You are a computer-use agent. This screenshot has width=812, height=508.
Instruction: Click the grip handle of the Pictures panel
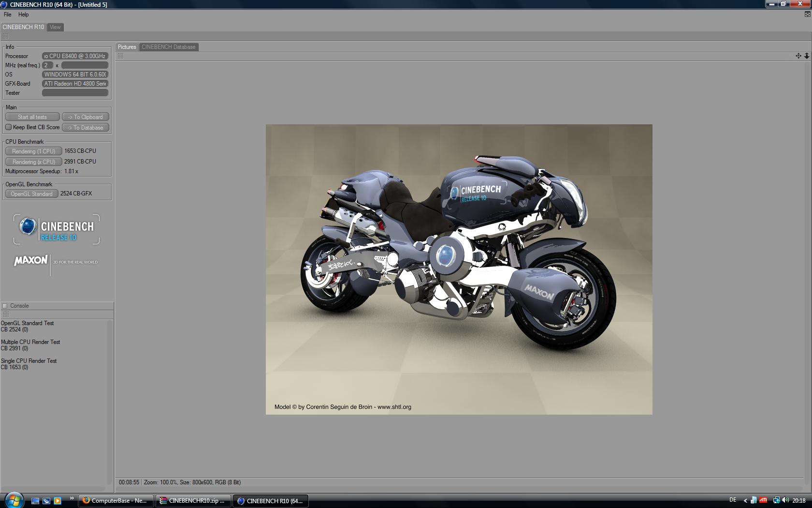pos(121,56)
